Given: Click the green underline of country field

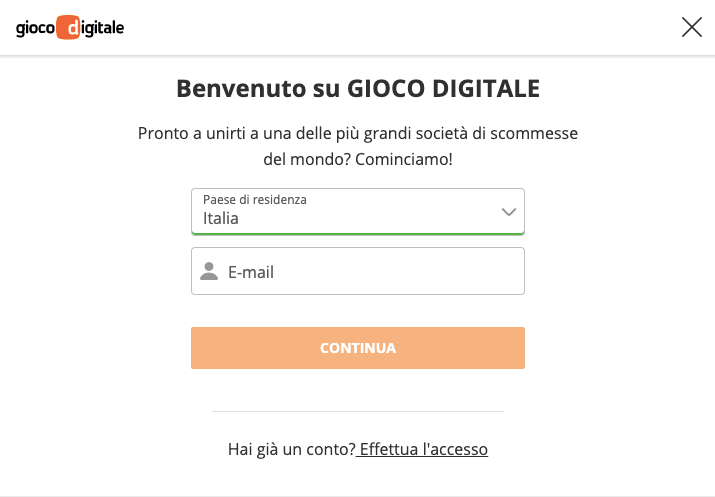Looking at the screenshot, I should tap(357, 233).
